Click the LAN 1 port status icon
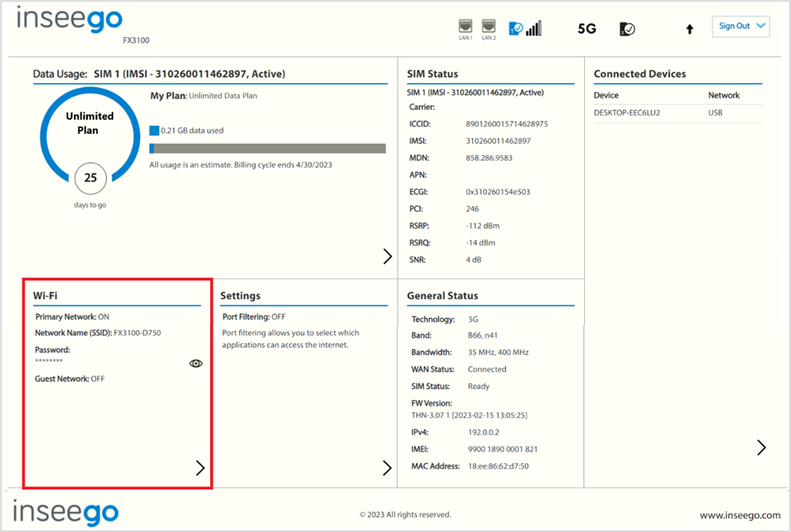 point(465,26)
